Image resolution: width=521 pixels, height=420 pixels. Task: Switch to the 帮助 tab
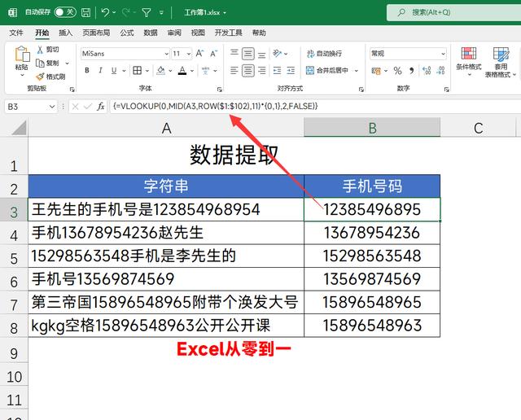259,33
